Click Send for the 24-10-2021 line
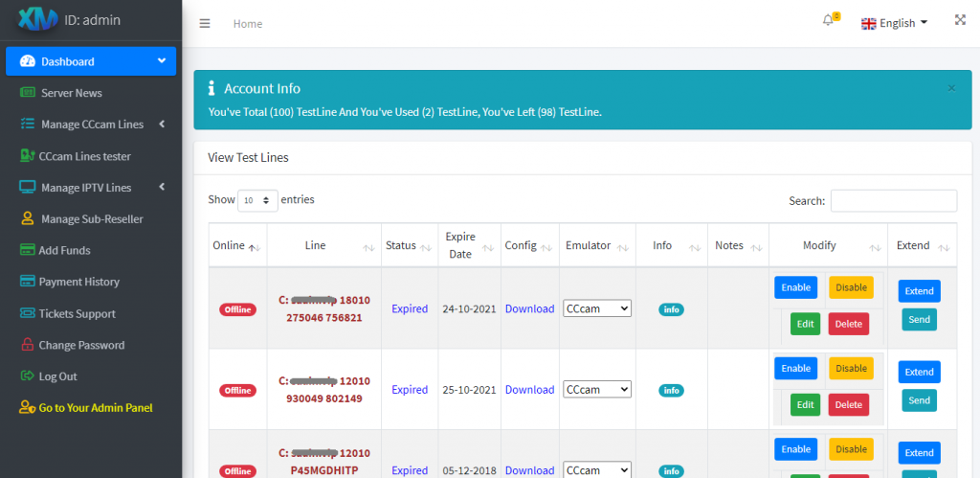The height and width of the screenshot is (478, 980). [920, 319]
